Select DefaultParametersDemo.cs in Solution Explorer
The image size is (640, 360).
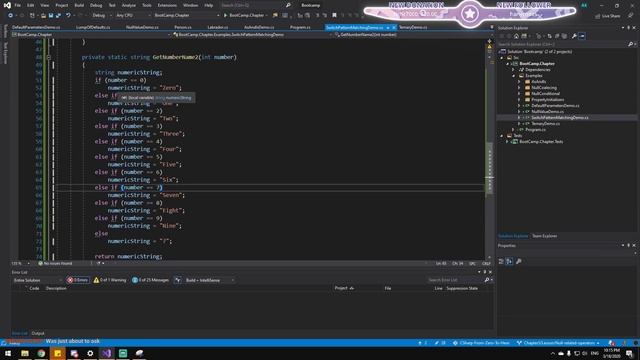tap(555, 106)
